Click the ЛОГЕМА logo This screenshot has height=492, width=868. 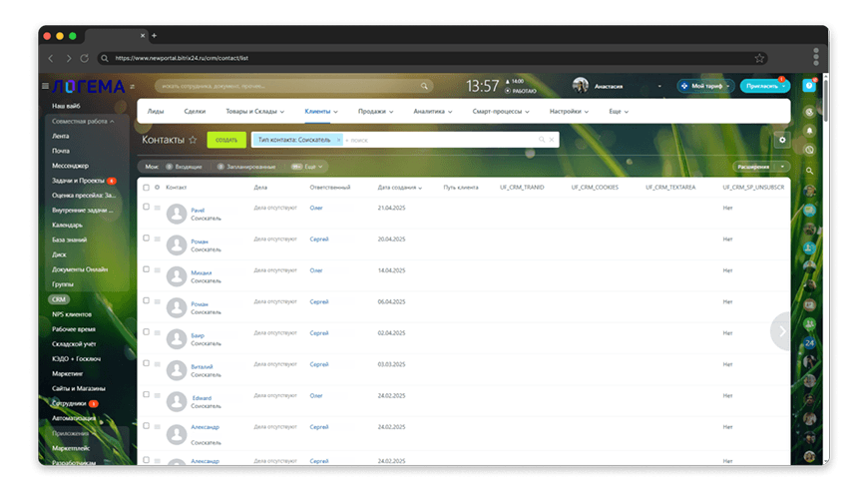[x=89, y=87]
